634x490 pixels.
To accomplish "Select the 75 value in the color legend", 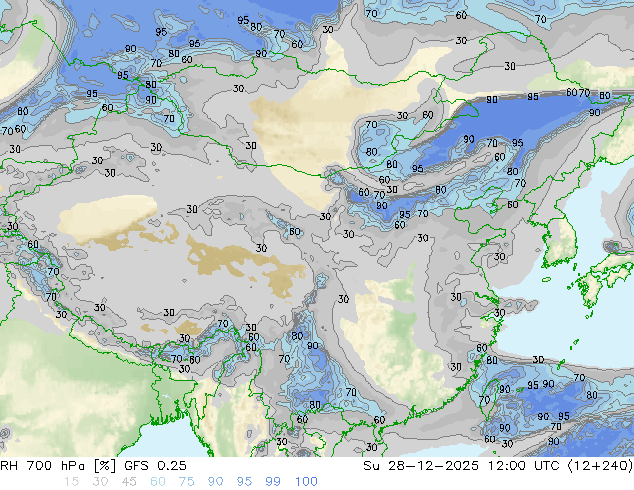I will point(186,482).
